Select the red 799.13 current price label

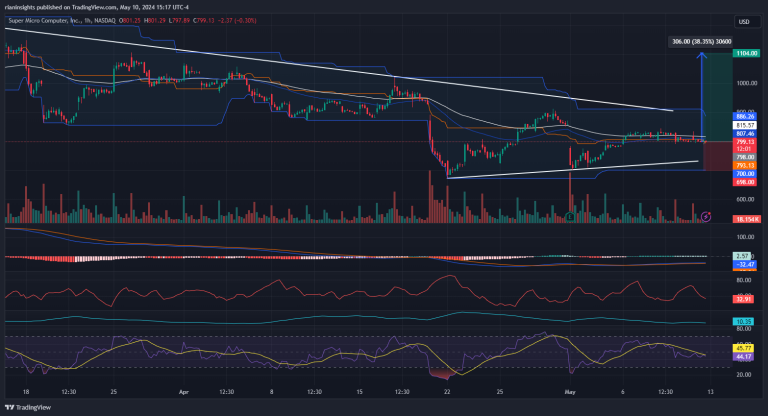(744, 142)
